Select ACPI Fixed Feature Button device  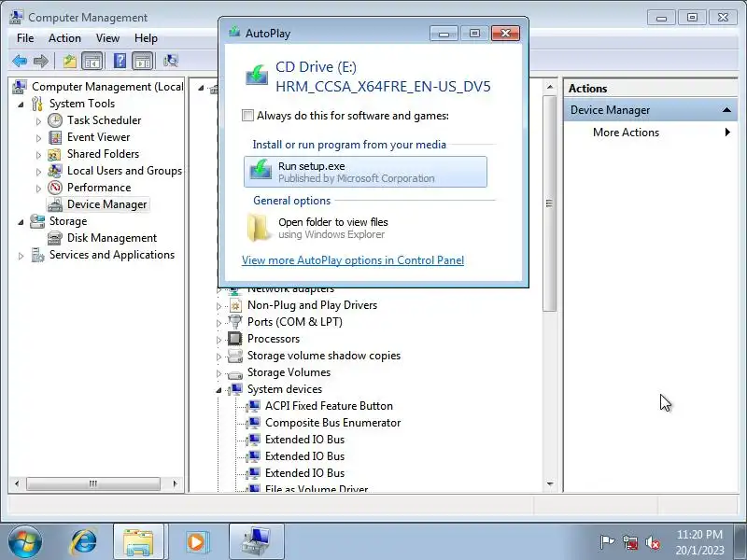(329, 406)
